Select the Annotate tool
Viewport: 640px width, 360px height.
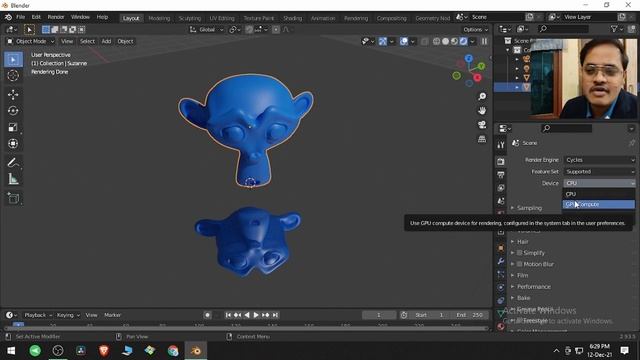13,163
